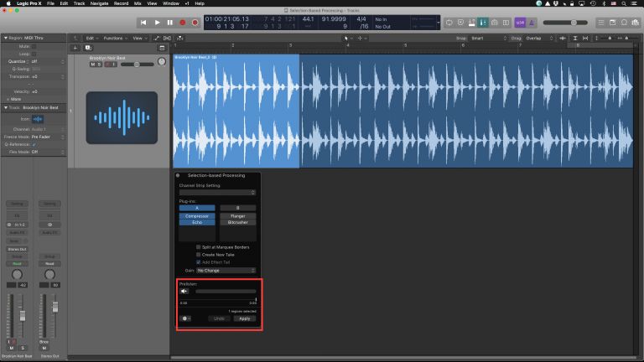Viewport: 644px width, 362px height.
Task: Open the Snap Smart dropdown
Action: pyautogui.click(x=489, y=39)
